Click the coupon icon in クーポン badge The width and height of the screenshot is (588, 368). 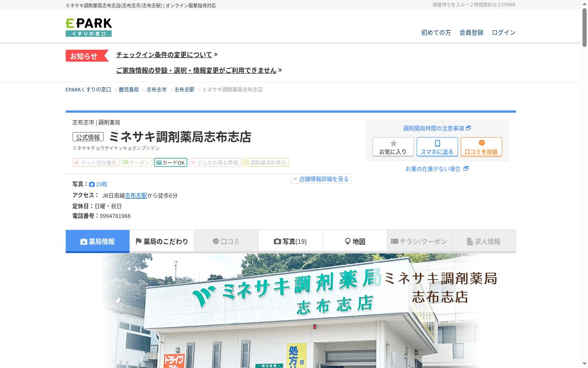pyautogui.click(x=126, y=162)
